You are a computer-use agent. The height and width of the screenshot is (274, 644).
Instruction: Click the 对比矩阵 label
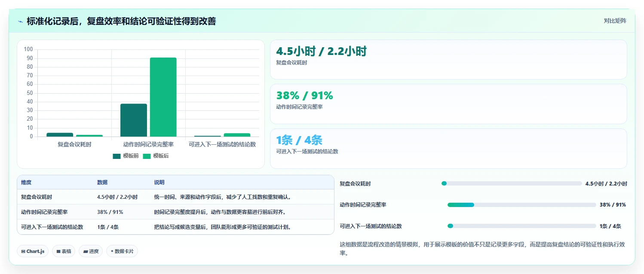[x=615, y=21]
